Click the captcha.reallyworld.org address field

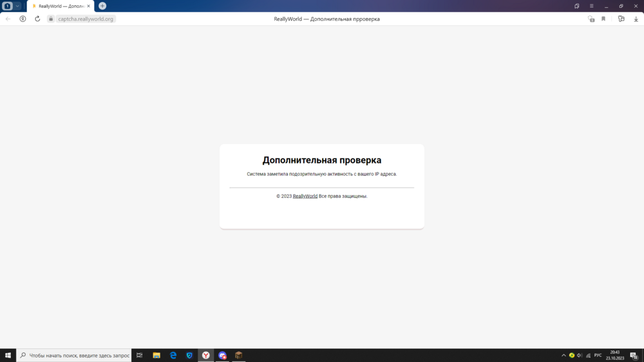click(x=86, y=19)
